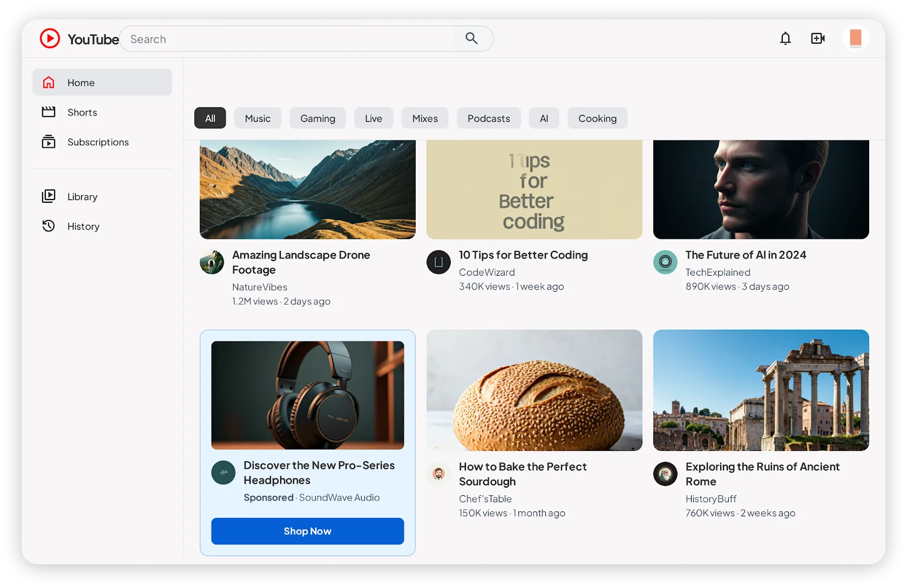Viewport: 907px width, 588px height.
Task: Click the TechExplained channel avatar
Action: (x=665, y=262)
